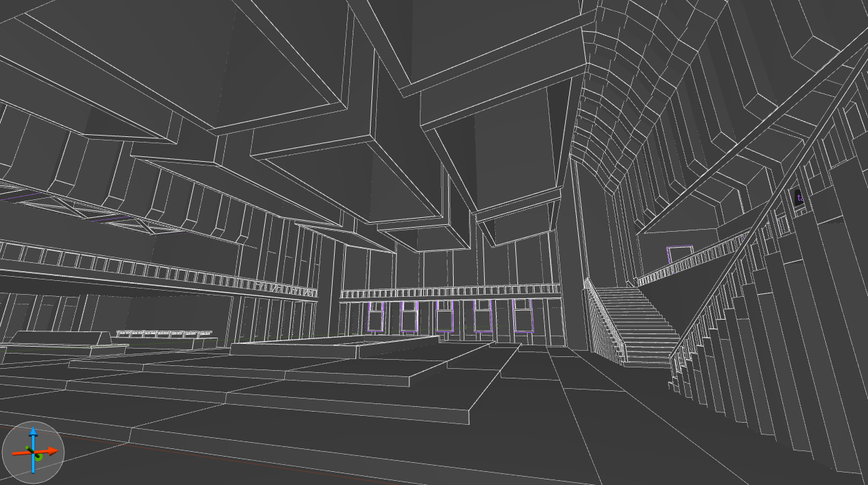Select the purple-outlined doorway above the staircase

(x=680, y=255)
